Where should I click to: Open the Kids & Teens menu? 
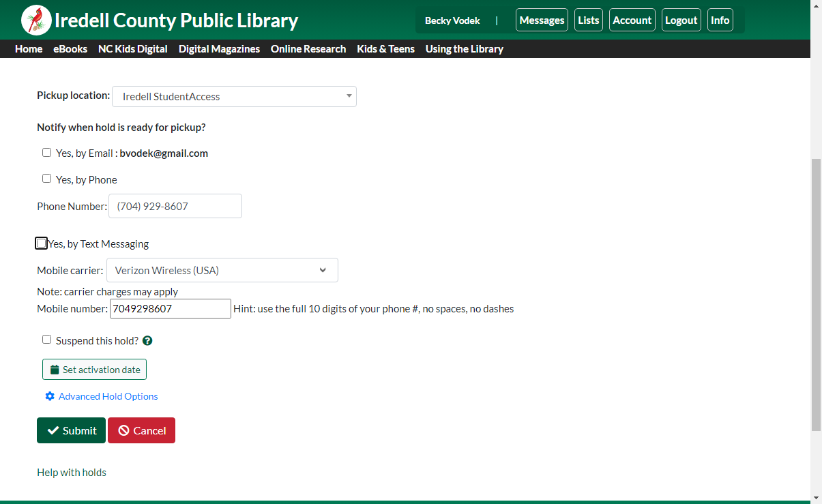(x=385, y=49)
